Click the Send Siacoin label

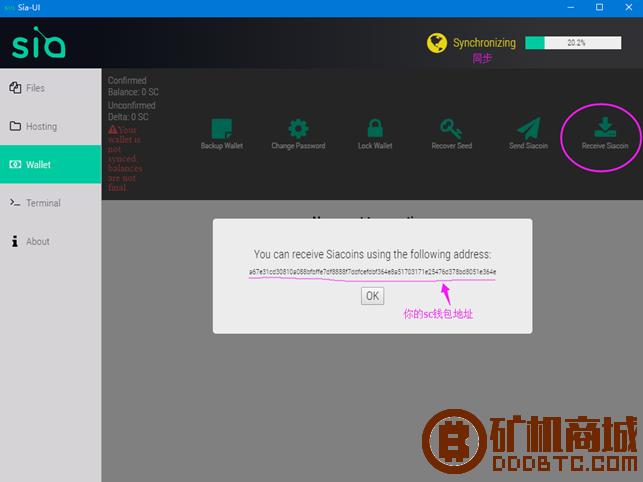click(529, 146)
